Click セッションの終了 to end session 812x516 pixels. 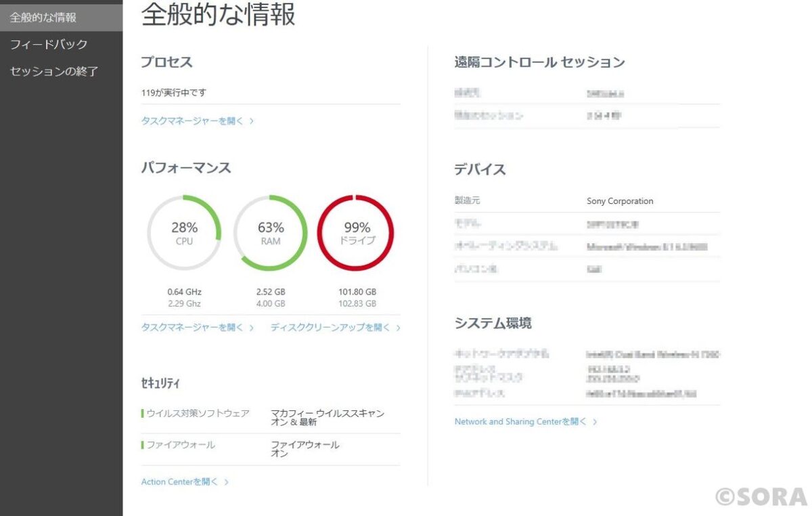(54, 71)
